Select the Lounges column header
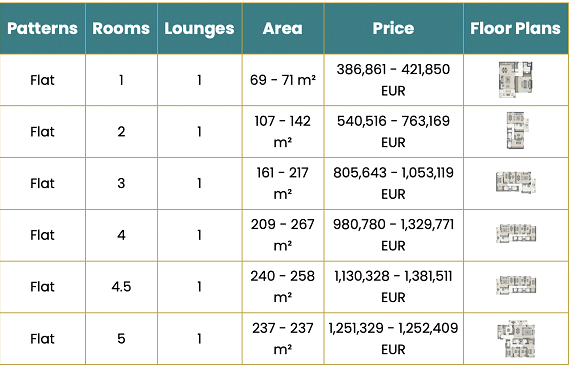 point(200,29)
